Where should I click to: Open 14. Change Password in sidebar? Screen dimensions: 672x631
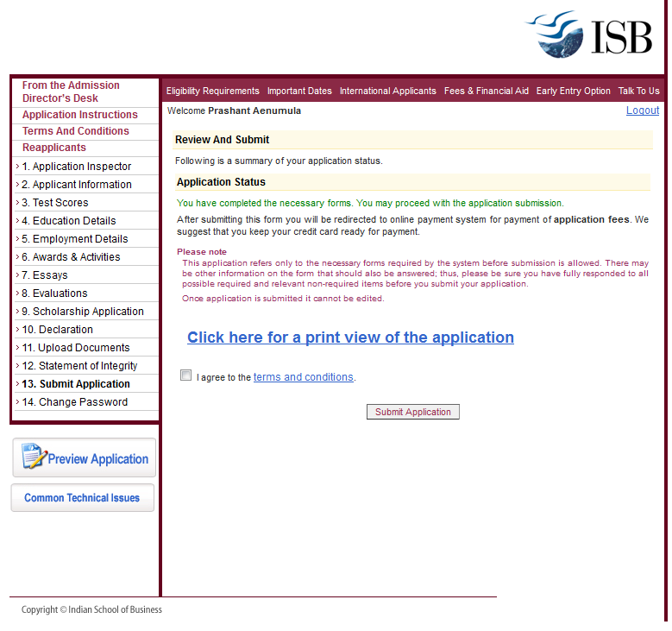coord(74,402)
